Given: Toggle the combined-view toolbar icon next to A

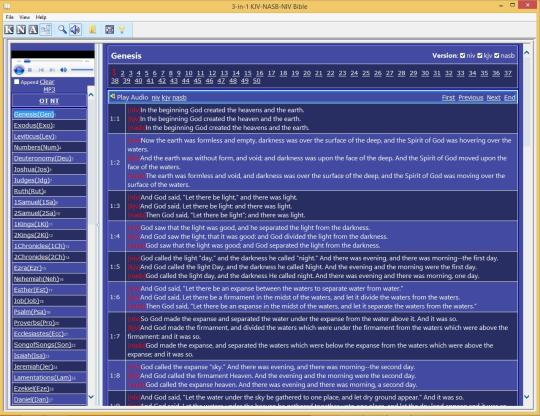Looking at the screenshot, I should click(x=45, y=30).
